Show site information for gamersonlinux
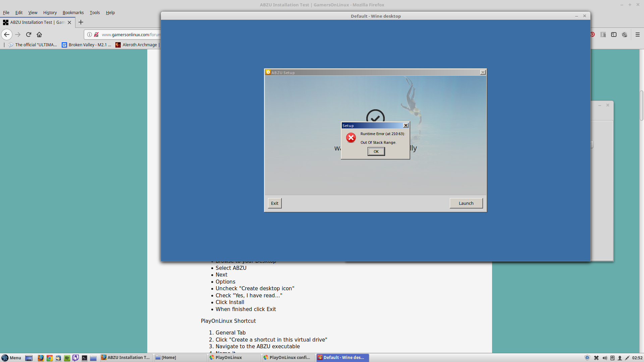 [x=90, y=35]
